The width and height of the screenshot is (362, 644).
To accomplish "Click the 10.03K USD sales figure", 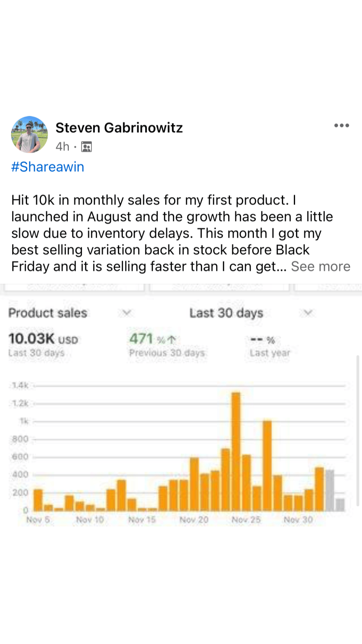I will point(43,339).
